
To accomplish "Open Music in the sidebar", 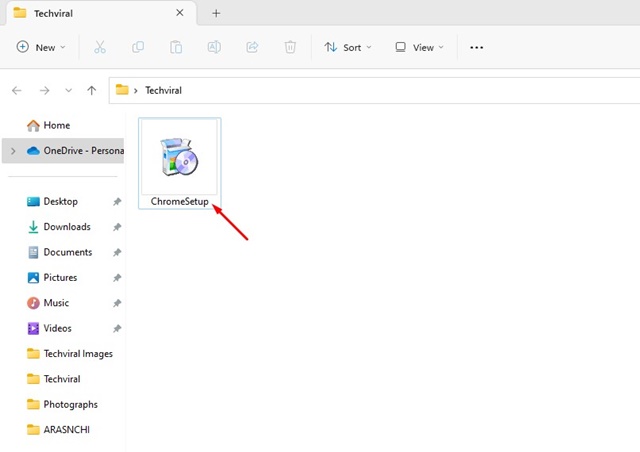I will point(56,303).
